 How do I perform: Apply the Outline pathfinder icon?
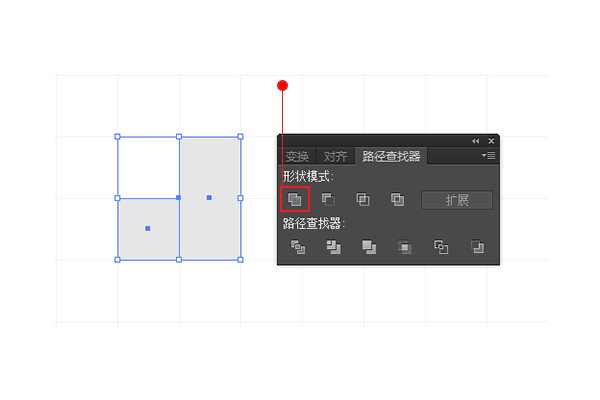(441, 247)
